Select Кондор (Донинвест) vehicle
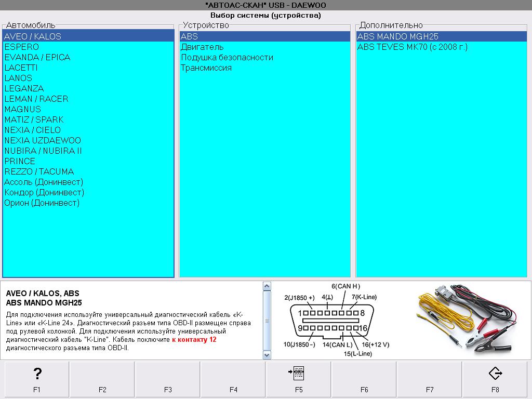The image size is (532, 399). click(88, 192)
